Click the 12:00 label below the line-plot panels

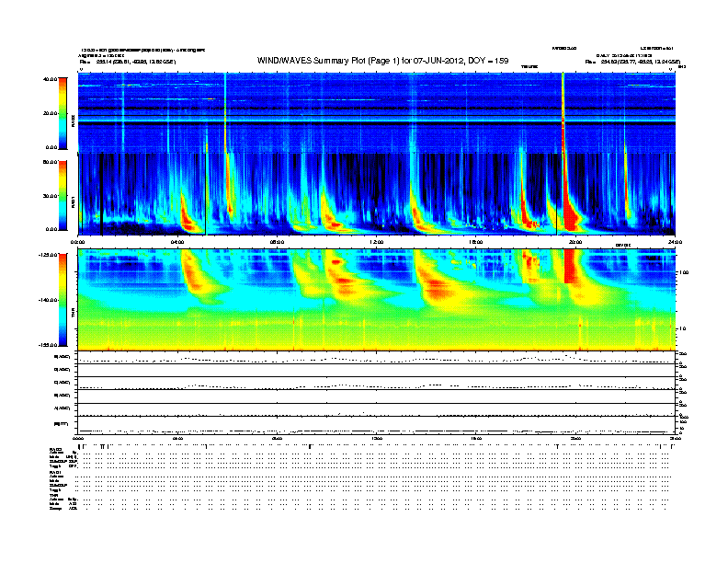click(377, 438)
